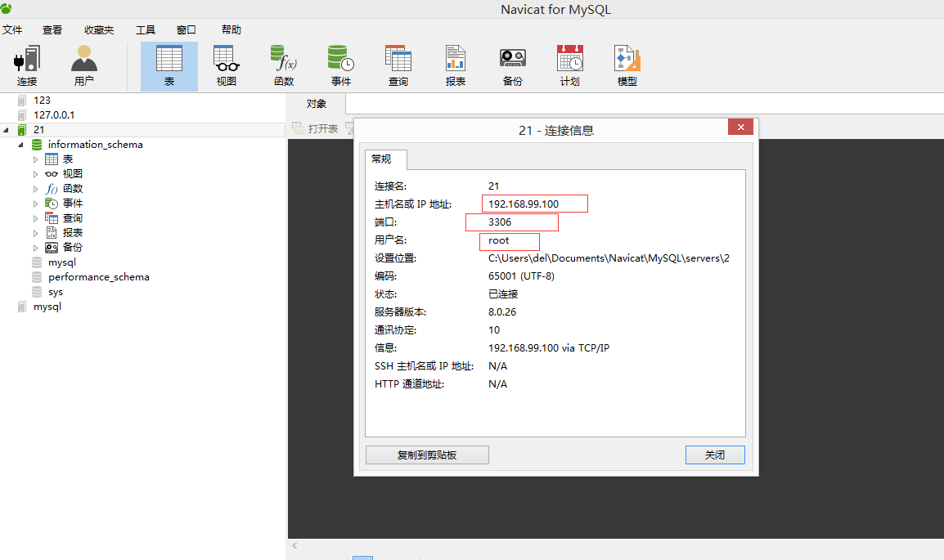Open the Schedule (计划) toolbar icon

point(569,66)
